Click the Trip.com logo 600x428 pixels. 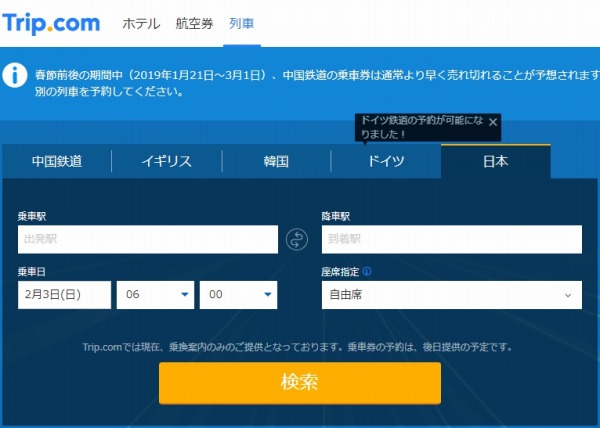tap(51, 24)
